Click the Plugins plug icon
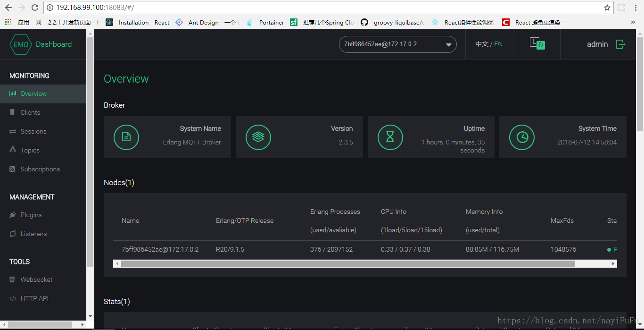 point(12,215)
